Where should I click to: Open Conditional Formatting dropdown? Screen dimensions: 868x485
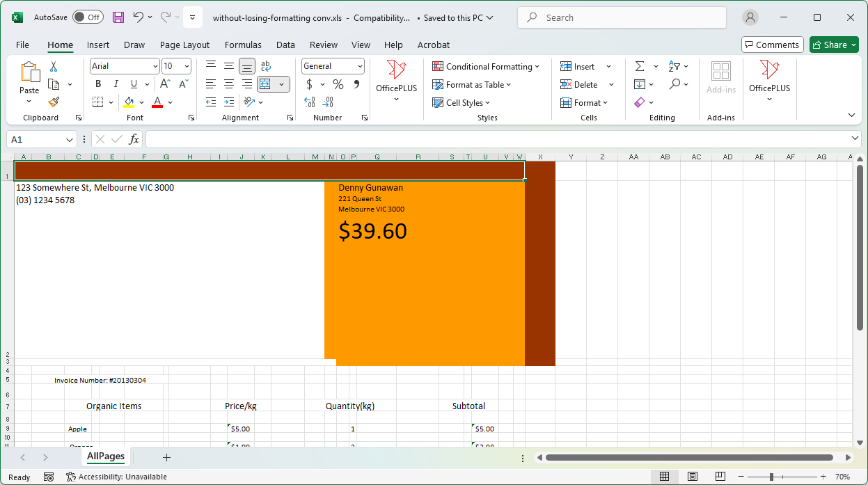[x=486, y=66]
